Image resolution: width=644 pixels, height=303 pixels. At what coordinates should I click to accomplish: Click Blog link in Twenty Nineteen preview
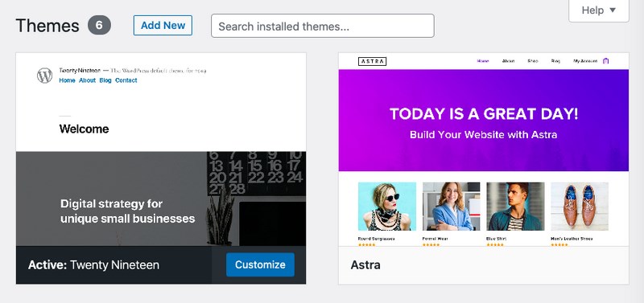(x=105, y=80)
